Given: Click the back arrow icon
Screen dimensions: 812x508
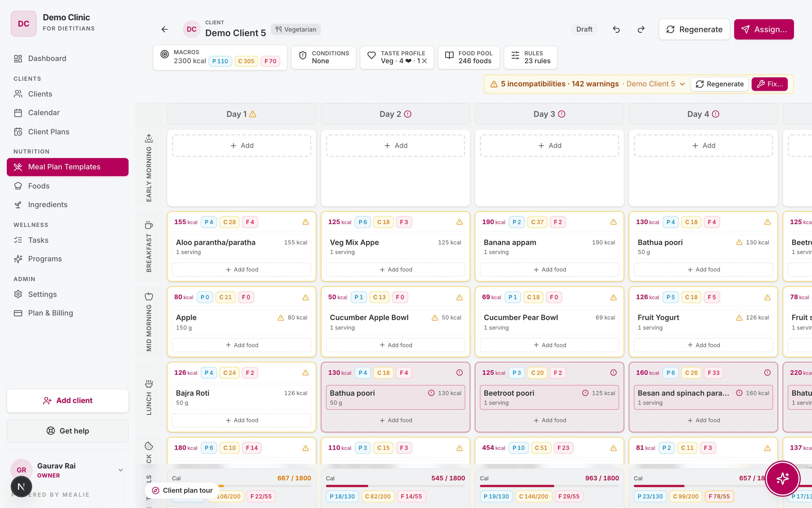Looking at the screenshot, I should point(164,29).
